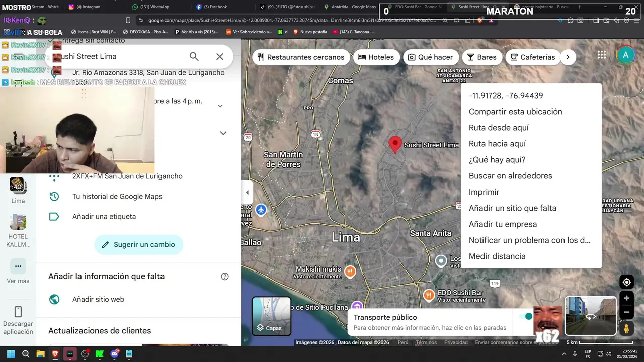
Task: Open the Google apps grid icon
Action: [602, 55]
